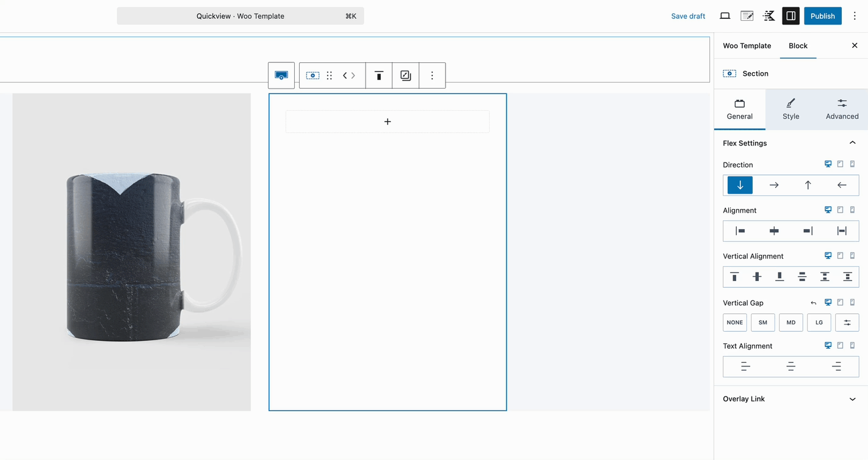Save draft of the template
The height and width of the screenshot is (460, 868).
pos(688,16)
